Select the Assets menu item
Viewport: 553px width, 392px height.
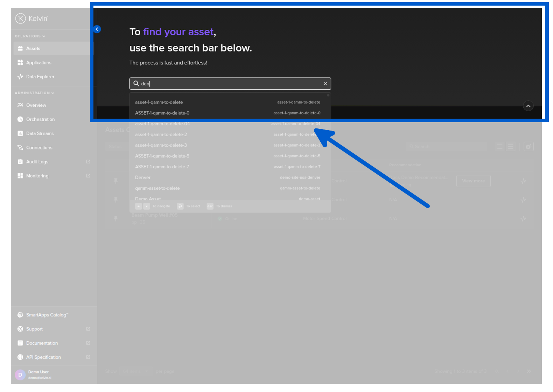(x=33, y=49)
